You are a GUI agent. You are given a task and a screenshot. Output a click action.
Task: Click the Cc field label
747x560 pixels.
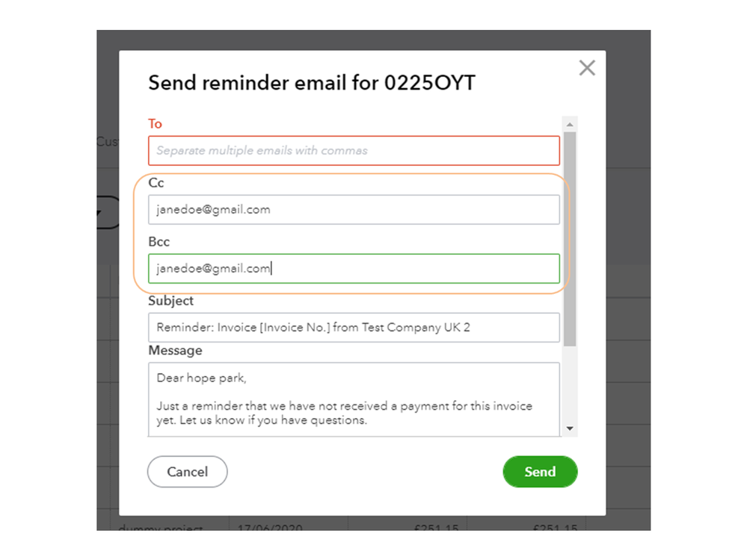(x=156, y=183)
